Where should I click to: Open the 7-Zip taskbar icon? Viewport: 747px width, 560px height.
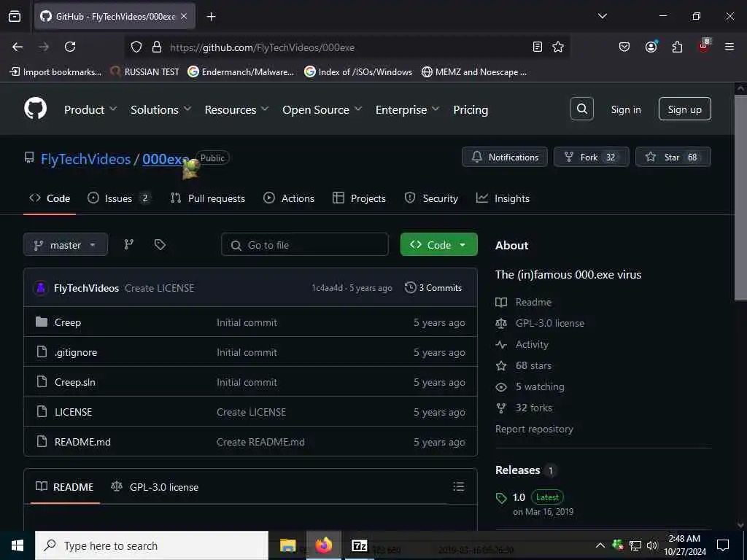pyautogui.click(x=359, y=545)
